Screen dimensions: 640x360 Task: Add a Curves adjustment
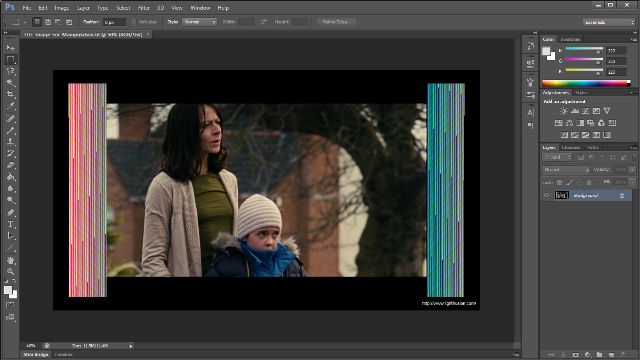(x=585, y=111)
